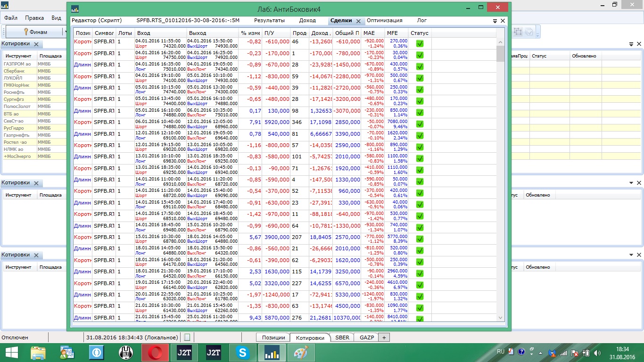Click the Финам connection button
The image size is (644, 362).
pyautogui.click(x=35, y=32)
